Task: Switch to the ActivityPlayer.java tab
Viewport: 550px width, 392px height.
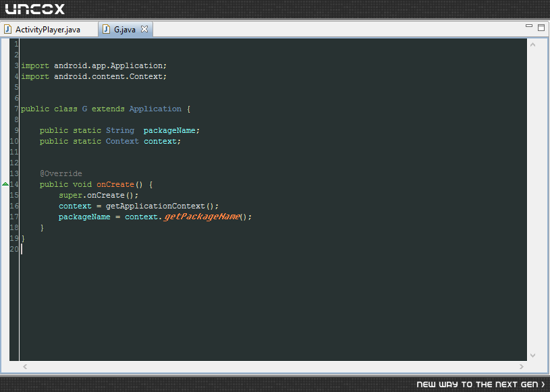Action: click(x=48, y=30)
